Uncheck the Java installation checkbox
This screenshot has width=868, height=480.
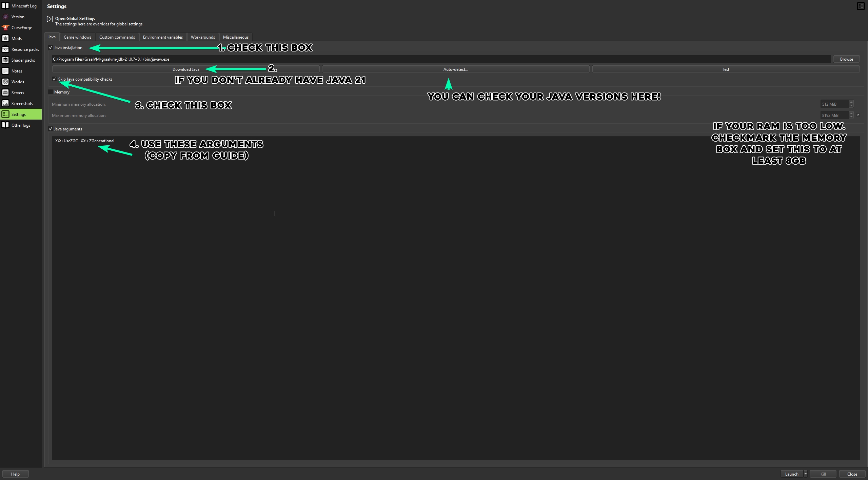pyautogui.click(x=51, y=47)
